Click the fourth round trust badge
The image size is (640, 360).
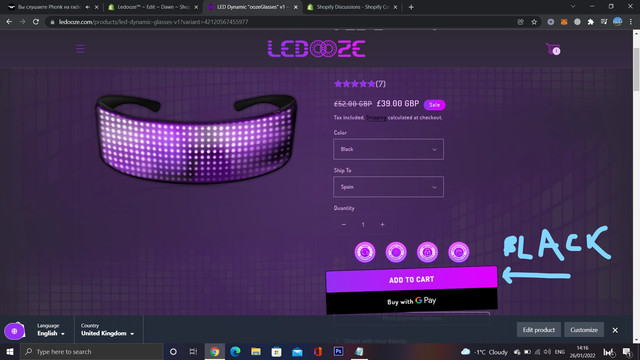[459, 252]
